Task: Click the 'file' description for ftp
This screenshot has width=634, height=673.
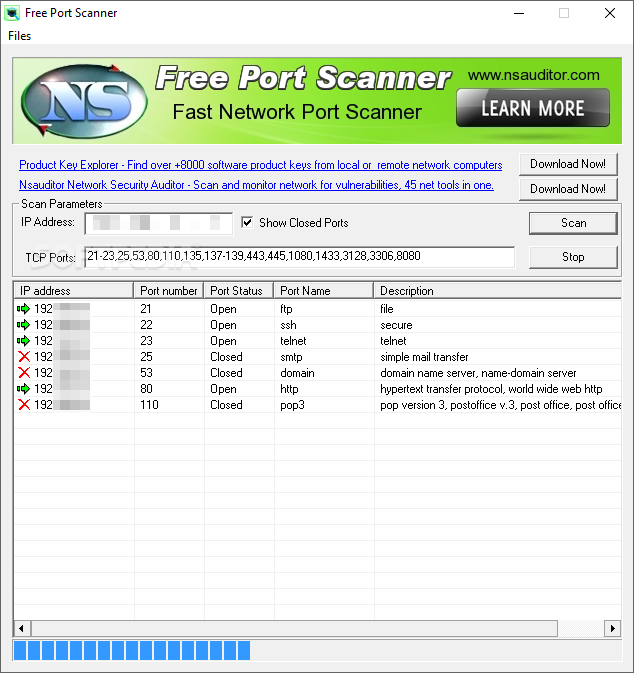Action: tap(387, 309)
